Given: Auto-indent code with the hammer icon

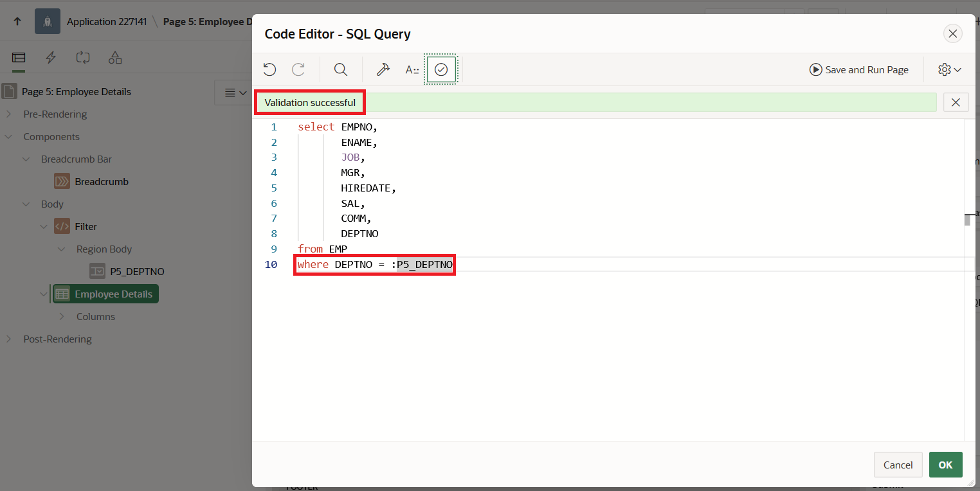Looking at the screenshot, I should (383, 69).
